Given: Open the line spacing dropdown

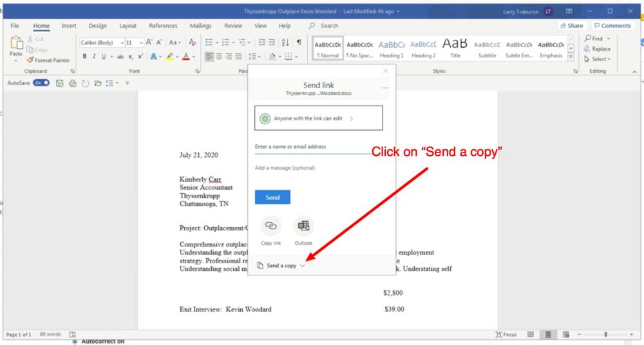Looking at the screenshot, I should pos(259,57).
